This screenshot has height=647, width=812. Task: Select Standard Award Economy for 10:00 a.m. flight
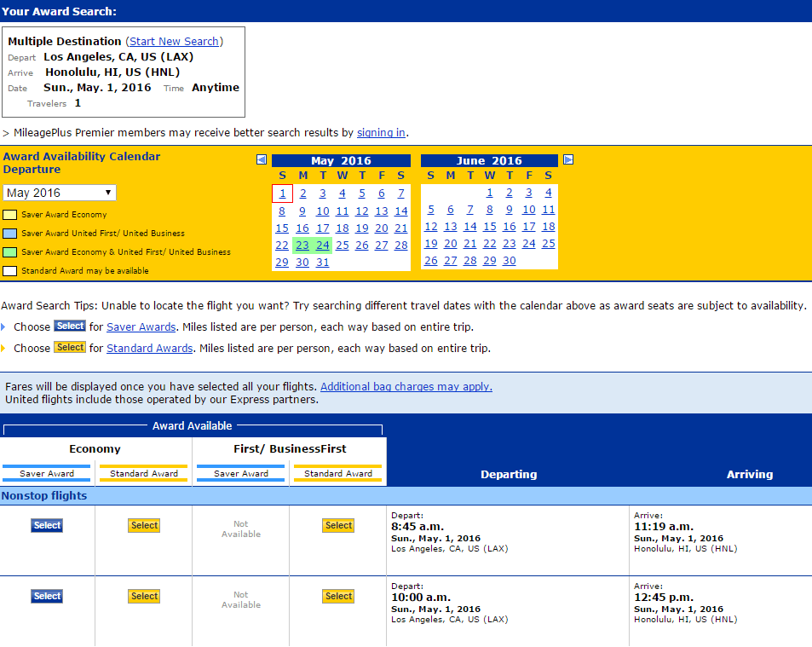point(144,596)
